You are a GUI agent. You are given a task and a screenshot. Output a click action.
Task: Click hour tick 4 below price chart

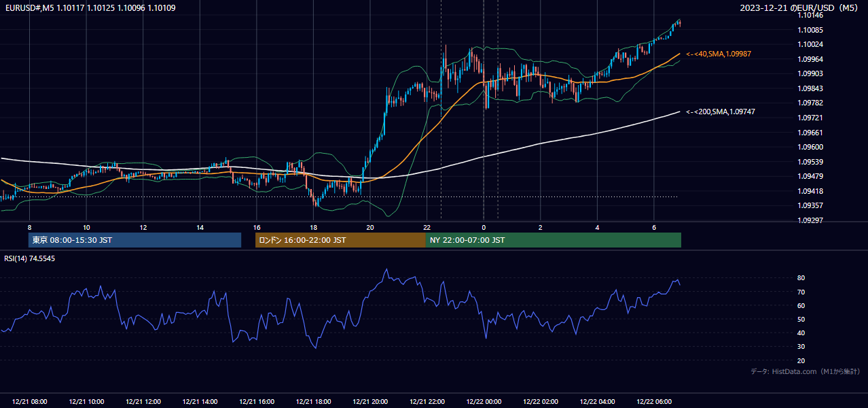597,227
